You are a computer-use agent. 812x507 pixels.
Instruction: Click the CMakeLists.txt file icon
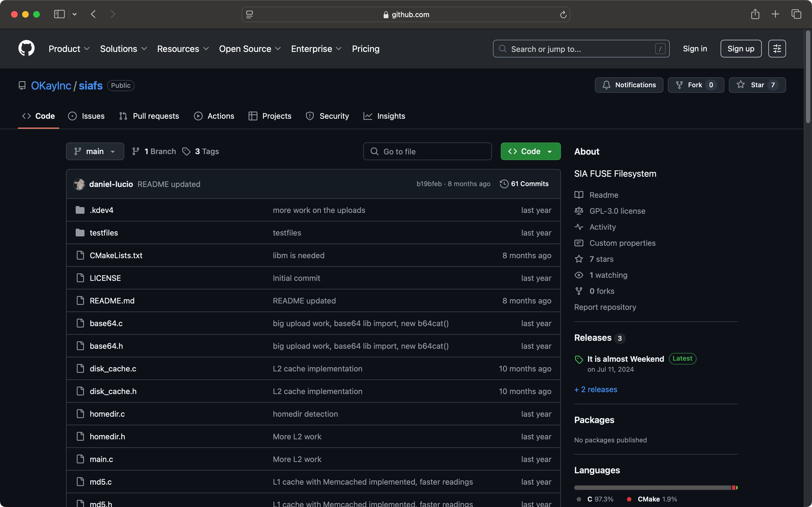point(80,255)
